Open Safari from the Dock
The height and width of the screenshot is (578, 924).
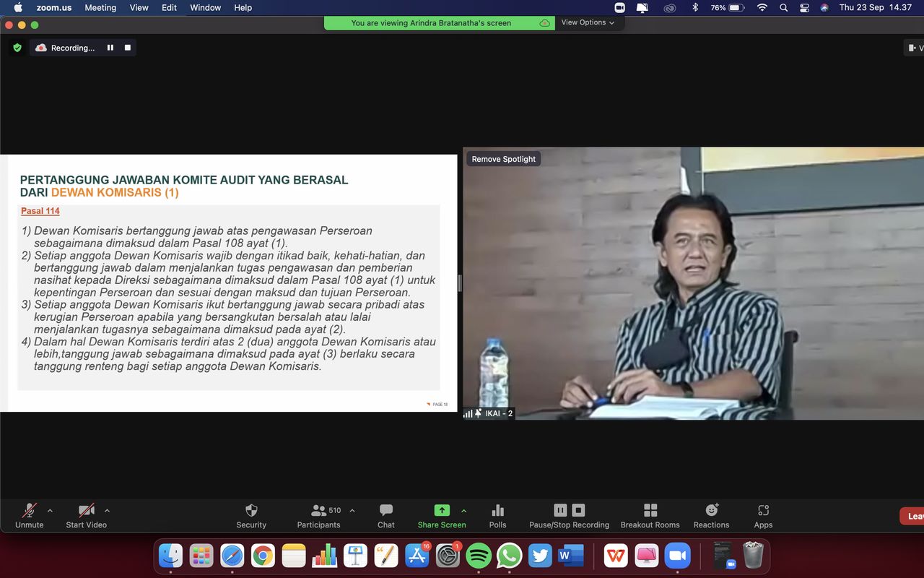click(x=232, y=556)
